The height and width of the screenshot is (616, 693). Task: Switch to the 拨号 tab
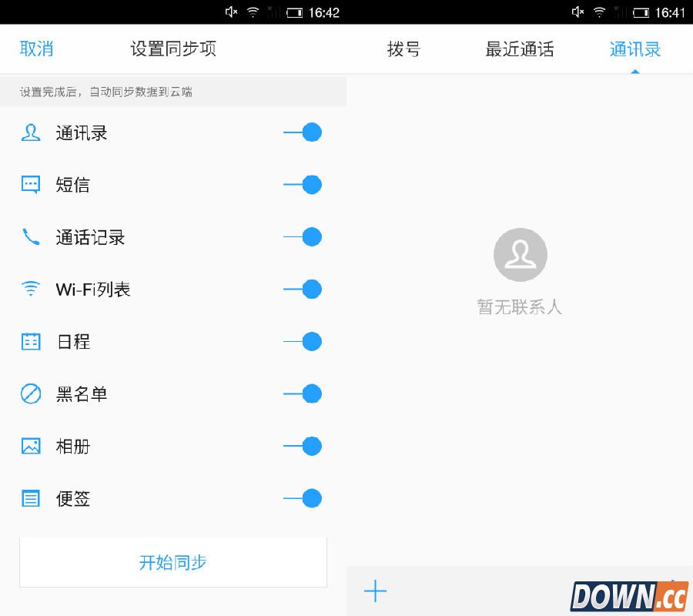pos(403,49)
